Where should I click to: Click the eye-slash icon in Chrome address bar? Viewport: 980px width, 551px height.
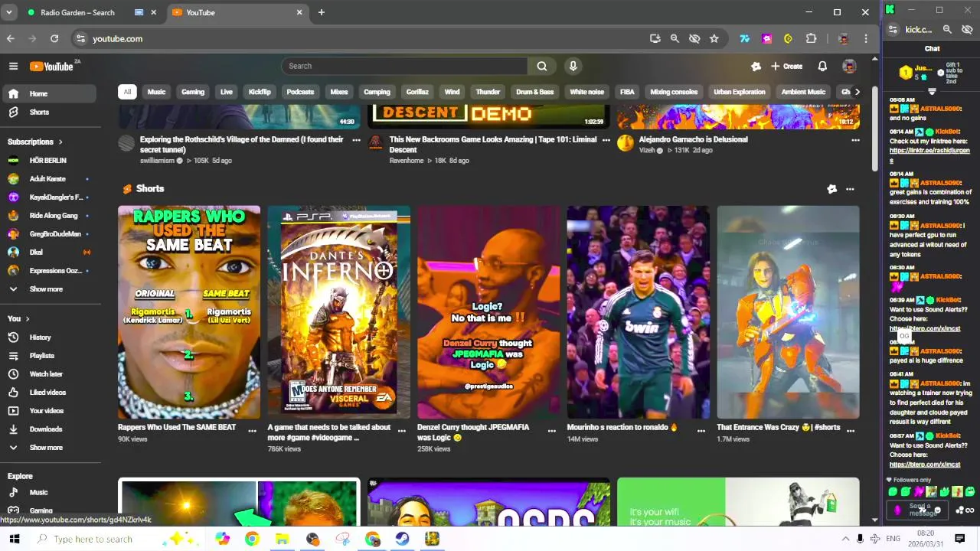click(694, 38)
